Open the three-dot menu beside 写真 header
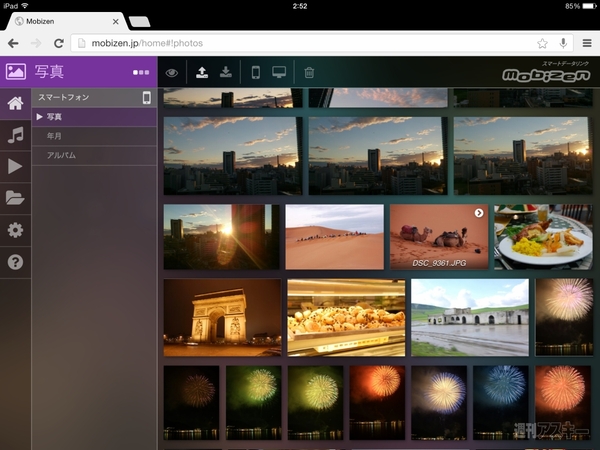600x450 pixels. (140, 72)
